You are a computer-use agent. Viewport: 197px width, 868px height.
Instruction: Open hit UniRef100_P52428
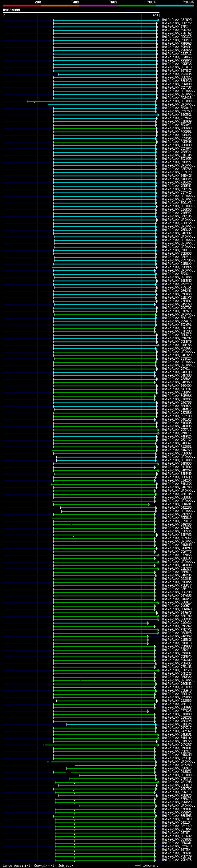pyautogui.click(x=177, y=98)
